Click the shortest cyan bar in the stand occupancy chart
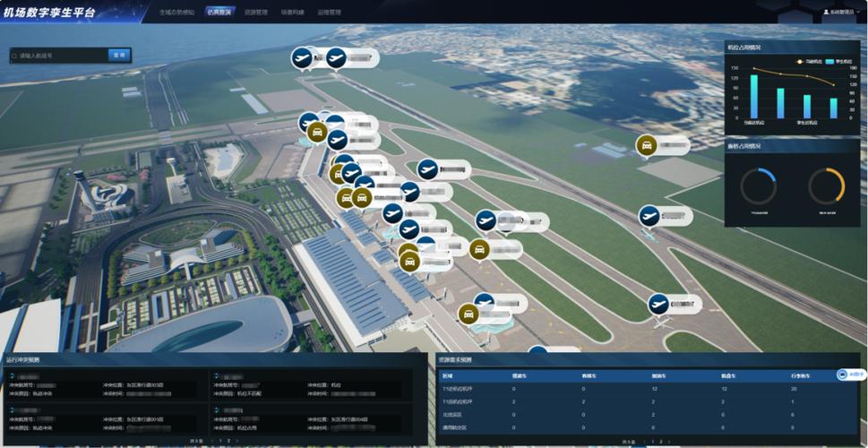868x448 pixels. pos(833,108)
